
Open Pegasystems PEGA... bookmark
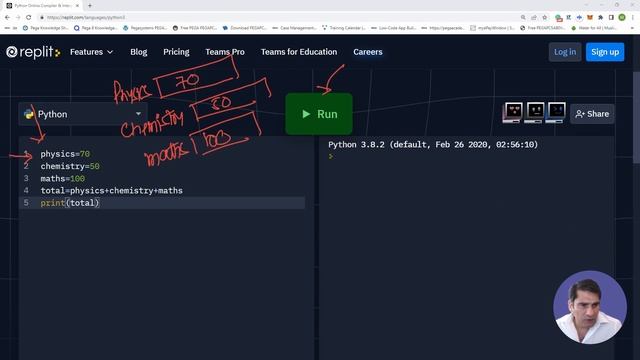click(x=145, y=28)
